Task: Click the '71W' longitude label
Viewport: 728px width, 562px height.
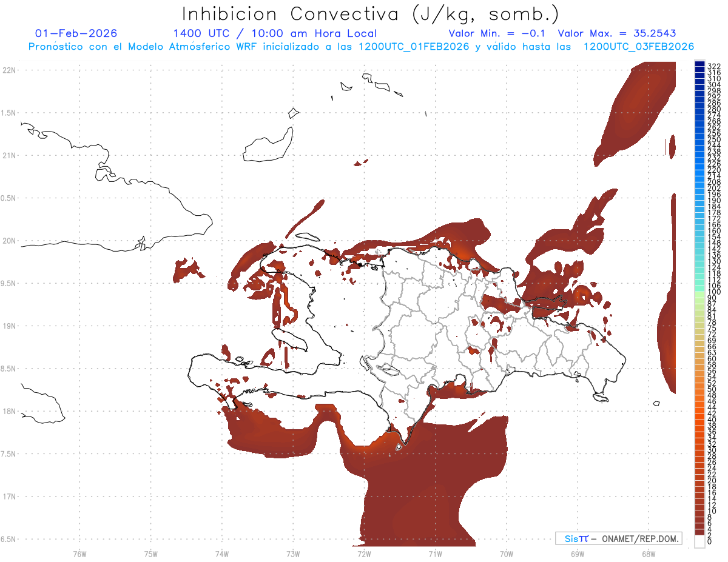Action: tap(435, 554)
